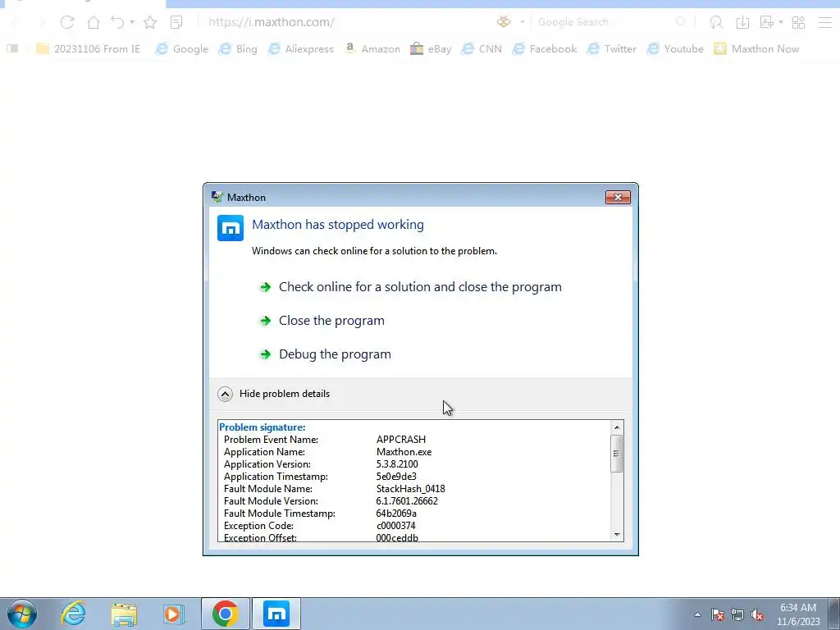Screen dimensions: 840x630
Task: Open the undo closed tab dropdown arrow
Action: tap(132, 22)
